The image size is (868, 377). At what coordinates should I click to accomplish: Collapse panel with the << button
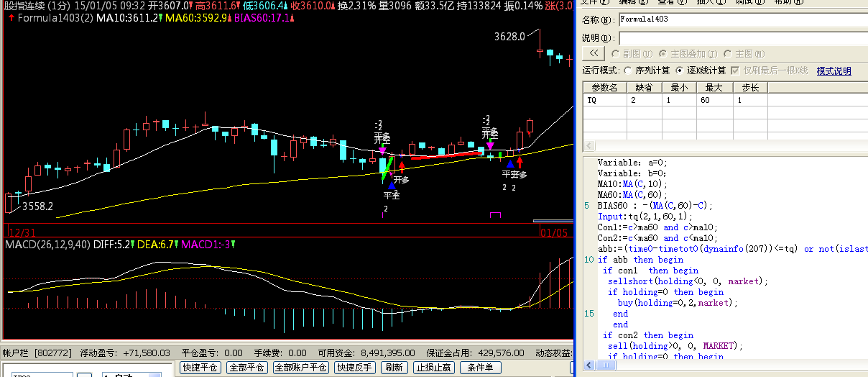pyautogui.click(x=594, y=53)
